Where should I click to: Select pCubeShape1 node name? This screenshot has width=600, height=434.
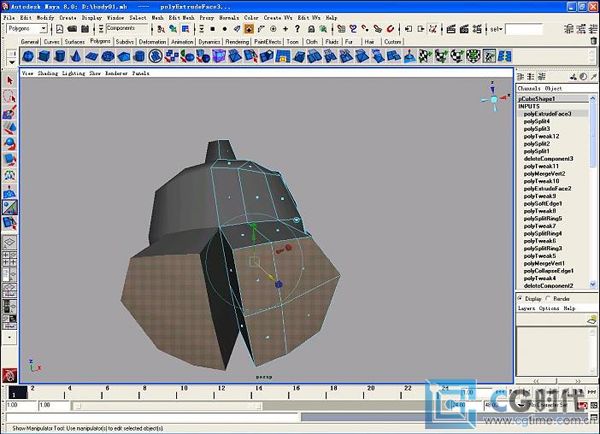[x=536, y=99]
